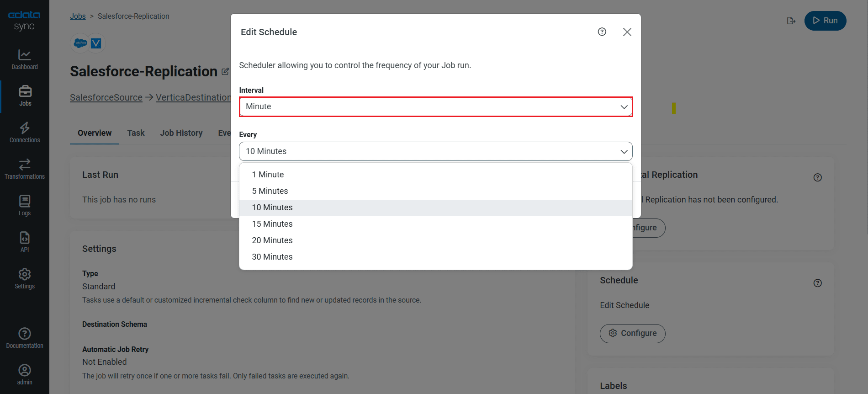Open the Settings gear in sidebar
Viewport: 868px width, 394px height.
(x=25, y=279)
